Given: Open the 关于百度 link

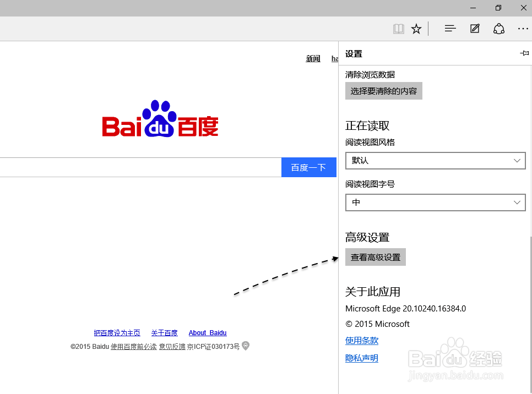Looking at the screenshot, I should point(165,333).
